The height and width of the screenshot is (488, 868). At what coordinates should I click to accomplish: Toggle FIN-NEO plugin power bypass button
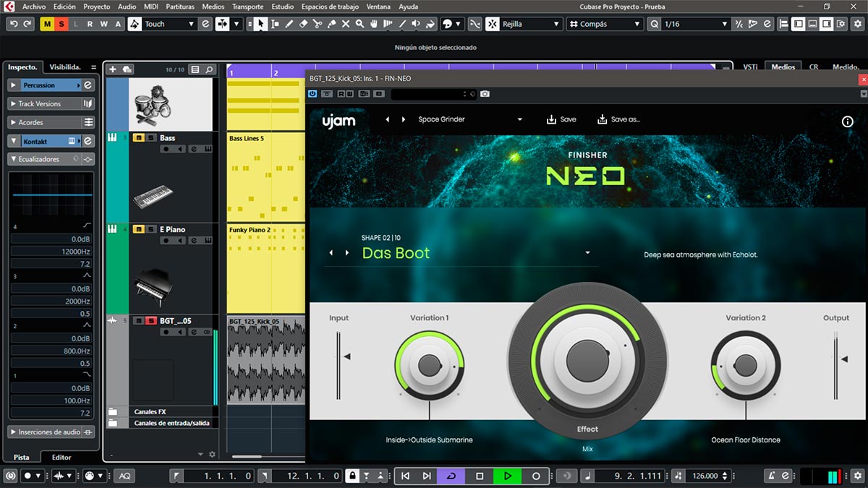click(x=312, y=94)
